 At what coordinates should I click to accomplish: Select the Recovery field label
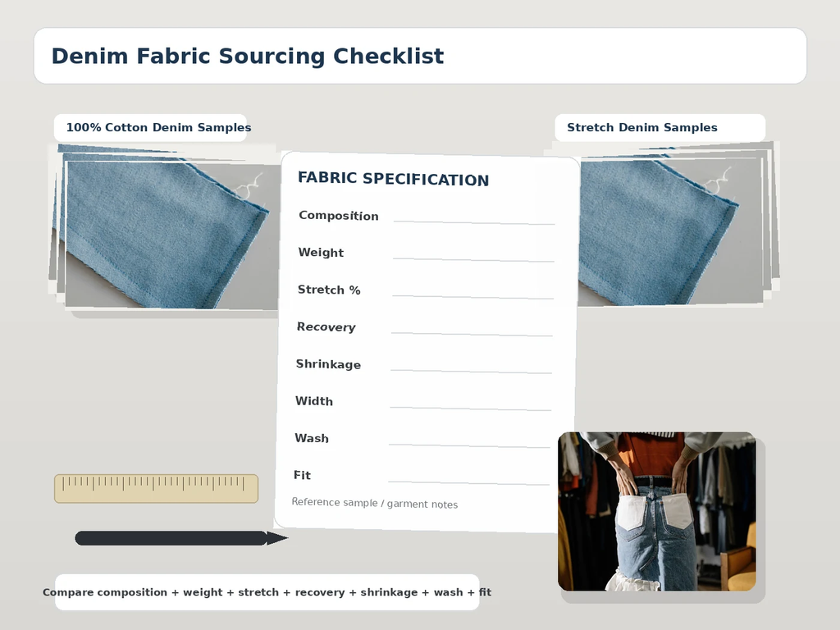point(326,326)
